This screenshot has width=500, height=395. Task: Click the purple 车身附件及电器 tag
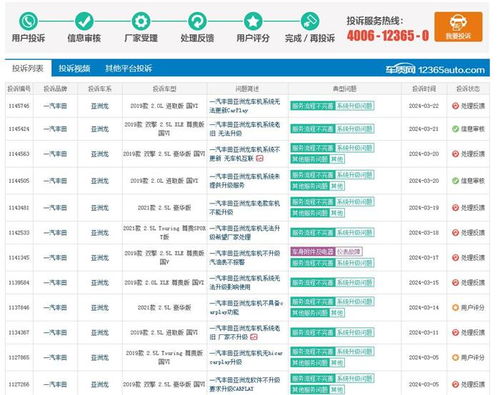point(312,251)
